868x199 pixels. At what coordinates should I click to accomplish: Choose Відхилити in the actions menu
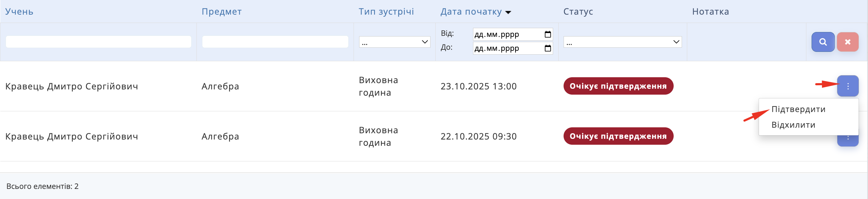tap(793, 125)
